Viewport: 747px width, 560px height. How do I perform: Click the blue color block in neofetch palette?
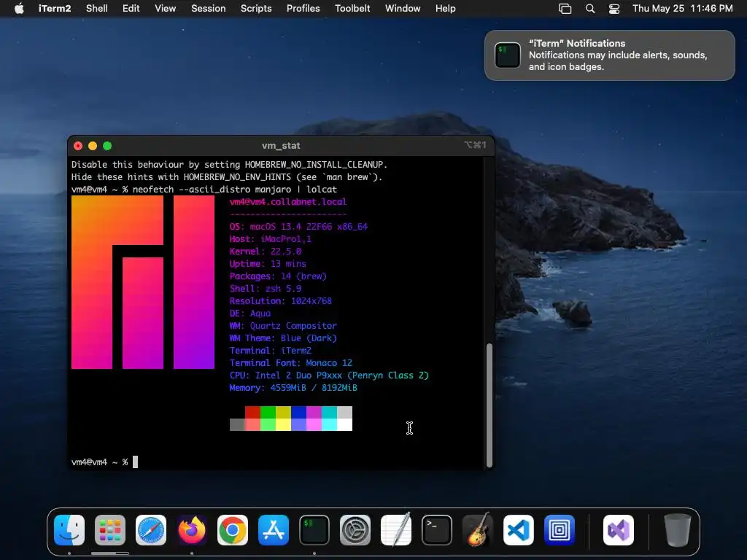point(298,413)
